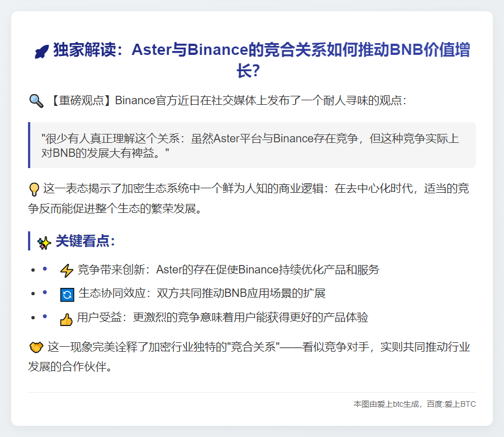This screenshot has height=437, width=504.
Task: Click the first bullet point marker
Action: (32, 269)
